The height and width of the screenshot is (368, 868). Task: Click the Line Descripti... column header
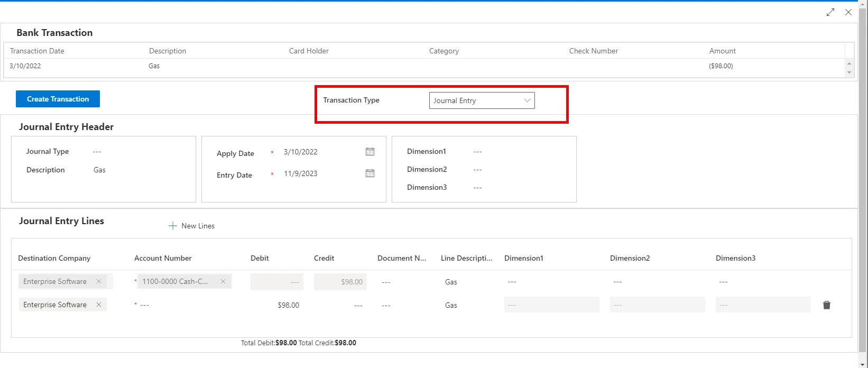click(x=466, y=258)
